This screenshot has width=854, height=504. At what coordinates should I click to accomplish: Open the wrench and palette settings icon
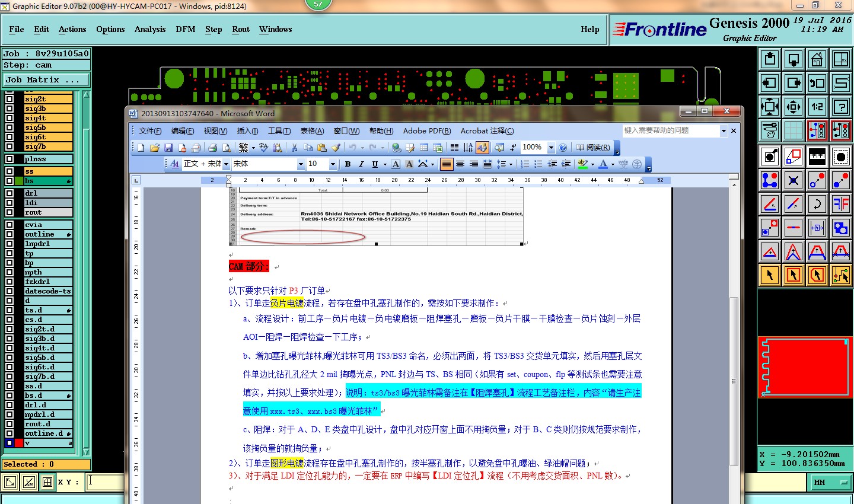pos(770,130)
